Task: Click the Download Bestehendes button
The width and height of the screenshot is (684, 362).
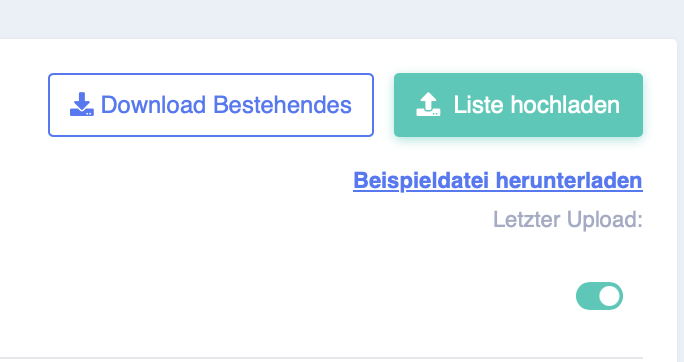Action: point(211,105)
